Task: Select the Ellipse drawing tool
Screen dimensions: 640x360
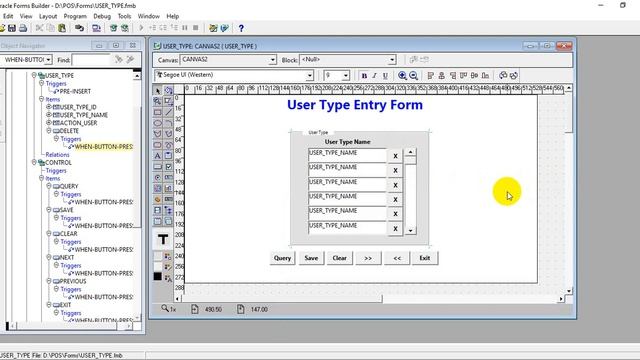Action: (x=158, y=123)
